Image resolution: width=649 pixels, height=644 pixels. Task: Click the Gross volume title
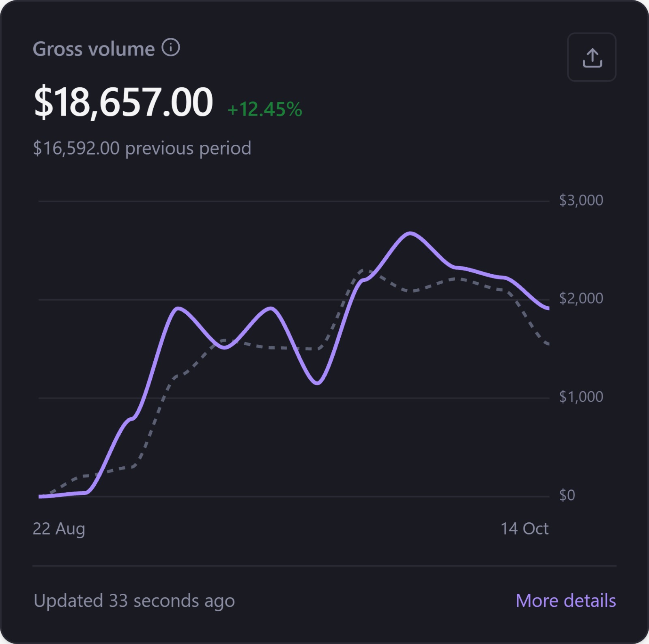tap(94, 49)
